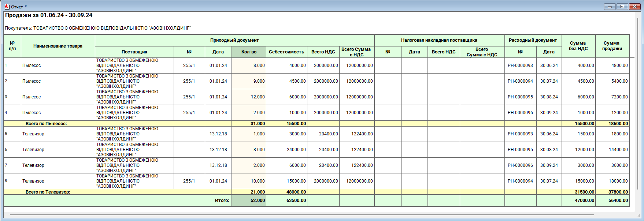The width and height of the screenshot is (644, 221).
Task: Select document PH-0000096 in row 4
Action: click(520, 113)
